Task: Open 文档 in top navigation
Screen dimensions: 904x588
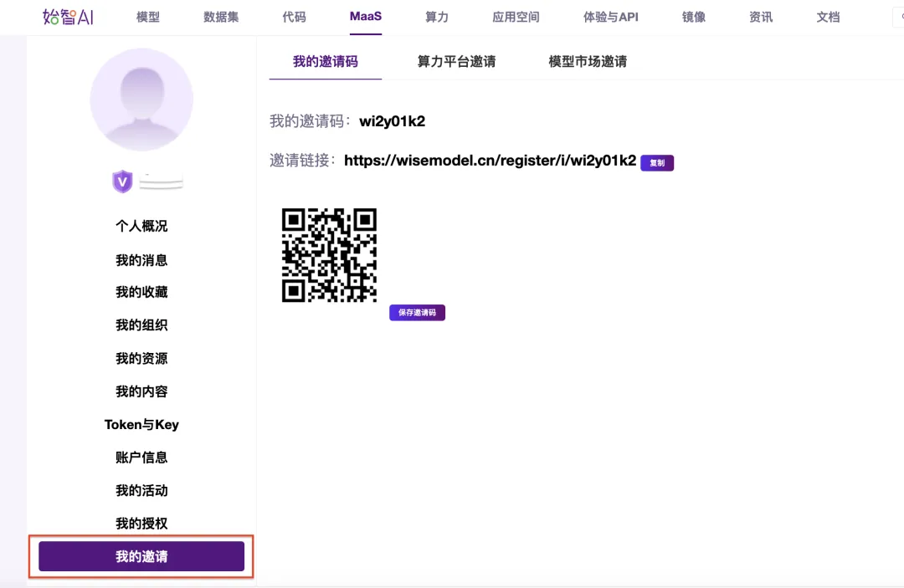Action: [x=828, y=18]
